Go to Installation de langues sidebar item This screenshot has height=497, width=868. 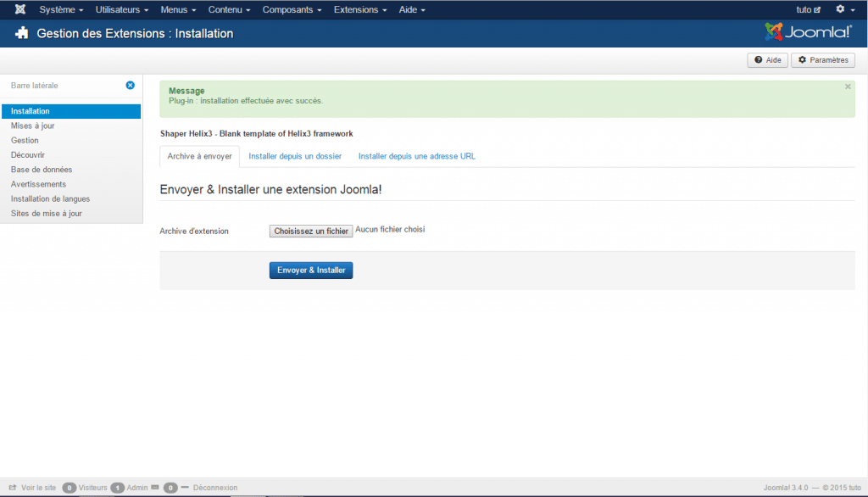click(50, 198)
